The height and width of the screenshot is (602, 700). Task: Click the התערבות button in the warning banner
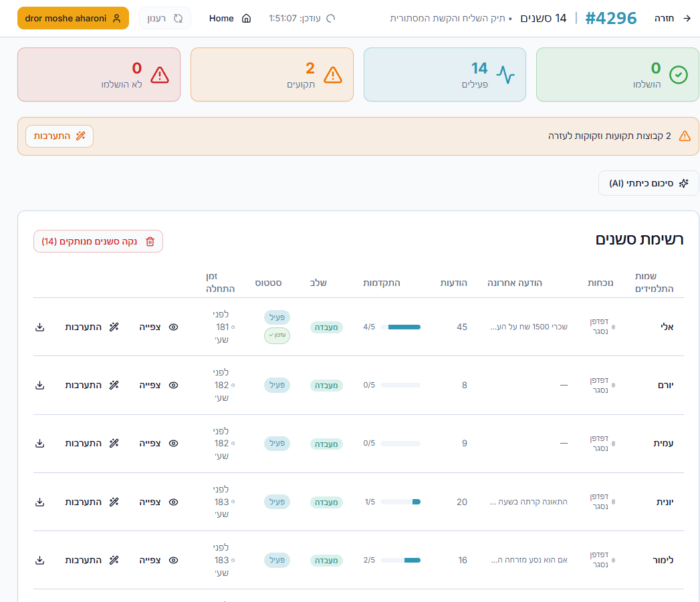click(60, 136)
